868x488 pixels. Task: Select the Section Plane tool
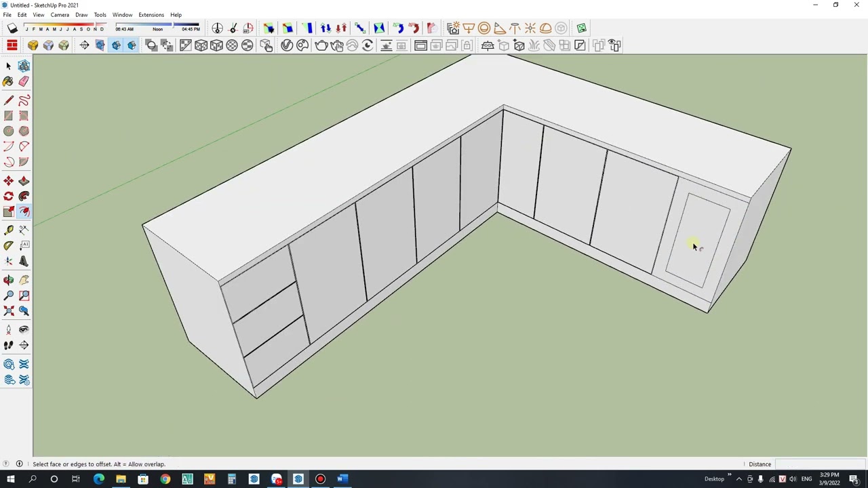[x=24, y=345]
